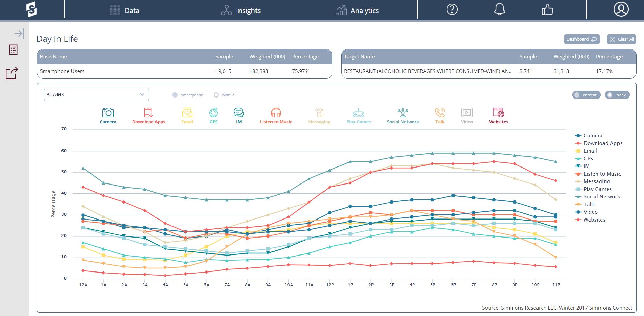
Task: Open the Analytics chart icon
Action: pos(341,10)
